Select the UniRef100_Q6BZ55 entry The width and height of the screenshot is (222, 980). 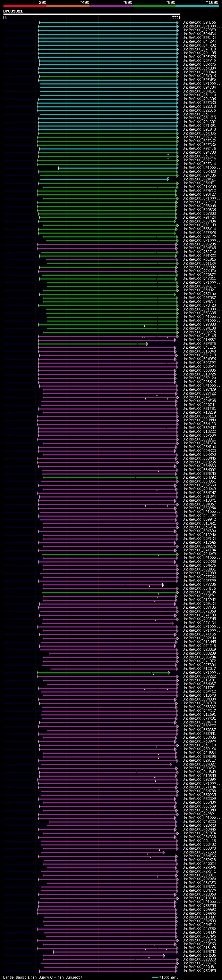pyautogui.click(x=199, y=906)
